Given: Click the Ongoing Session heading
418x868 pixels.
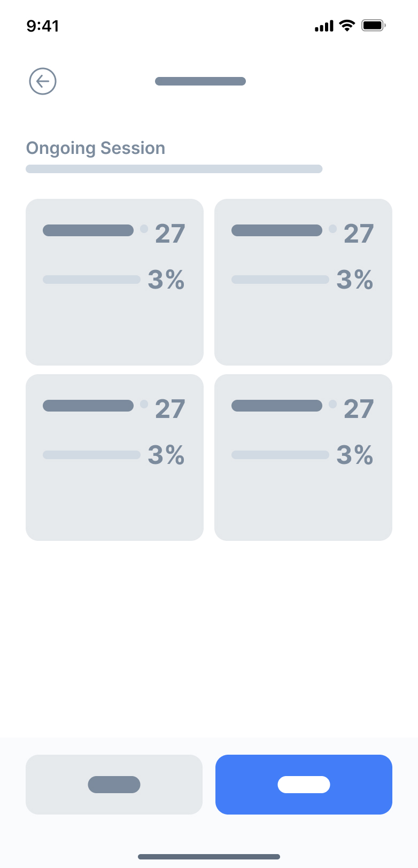Looking at the screenshot, I should click(96, 148).
